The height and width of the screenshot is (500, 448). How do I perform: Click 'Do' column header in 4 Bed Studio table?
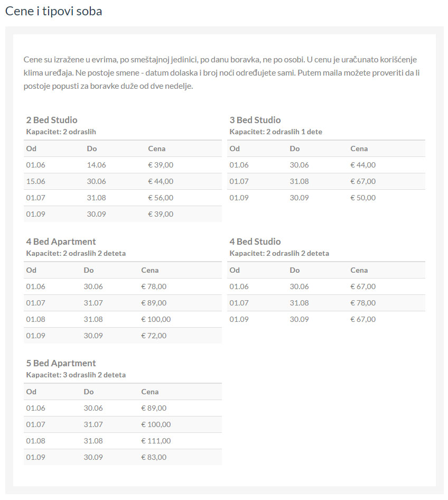295,270
